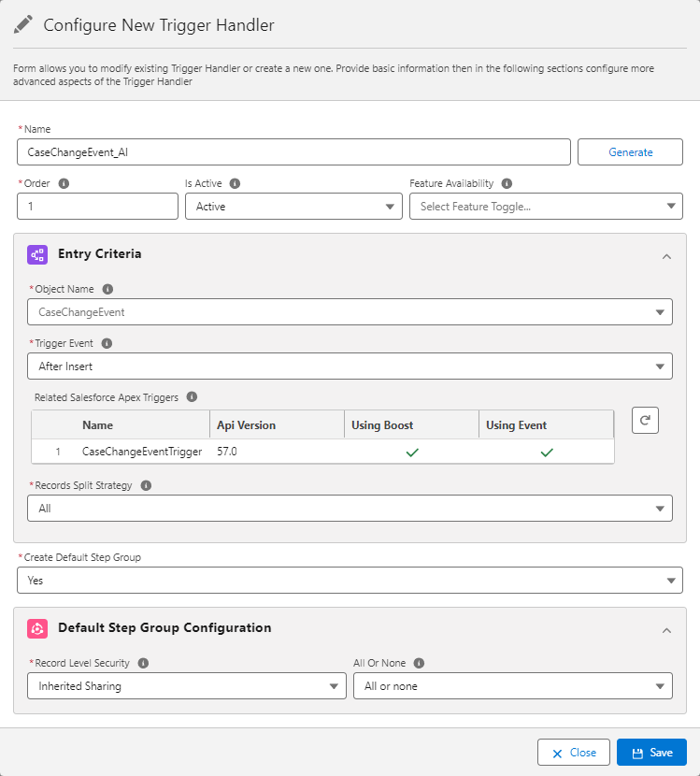
Task: Click the Default Step Group Configuration icon
Action: (37, 628)
